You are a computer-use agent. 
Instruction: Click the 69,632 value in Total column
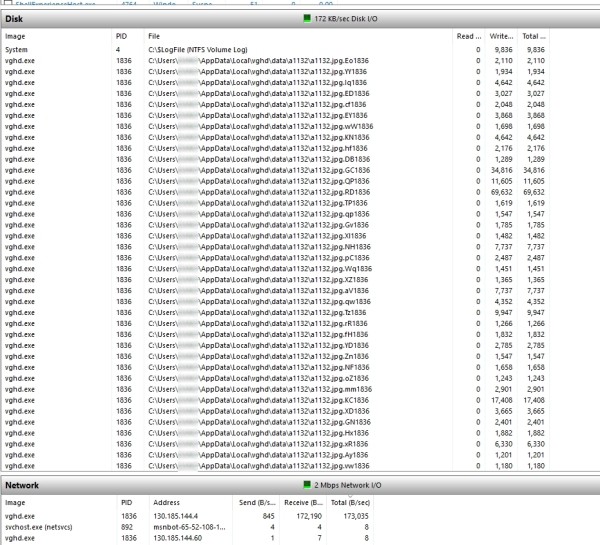tap(534, 192)
